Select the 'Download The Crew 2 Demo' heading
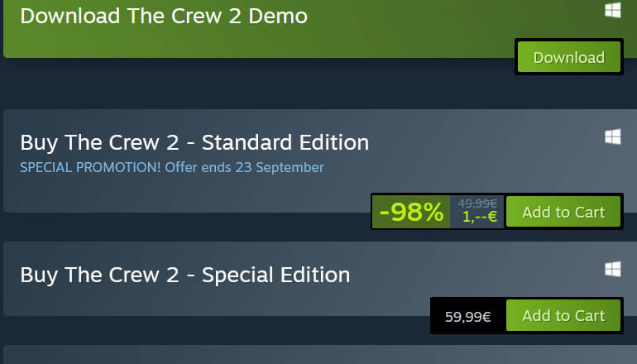Screen dimensions: 637x364 [x=164, y=17]
